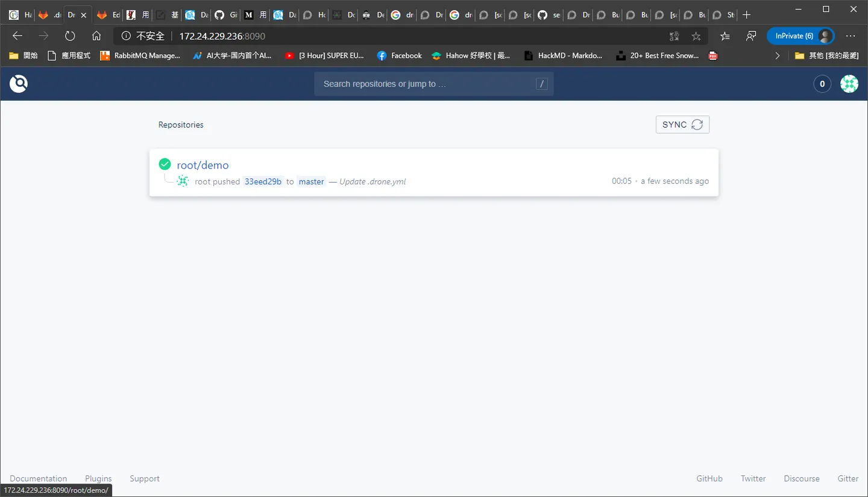Open the new tab plus button
The height and width of the screenshot is (497, 868).
tap(747, 14)
